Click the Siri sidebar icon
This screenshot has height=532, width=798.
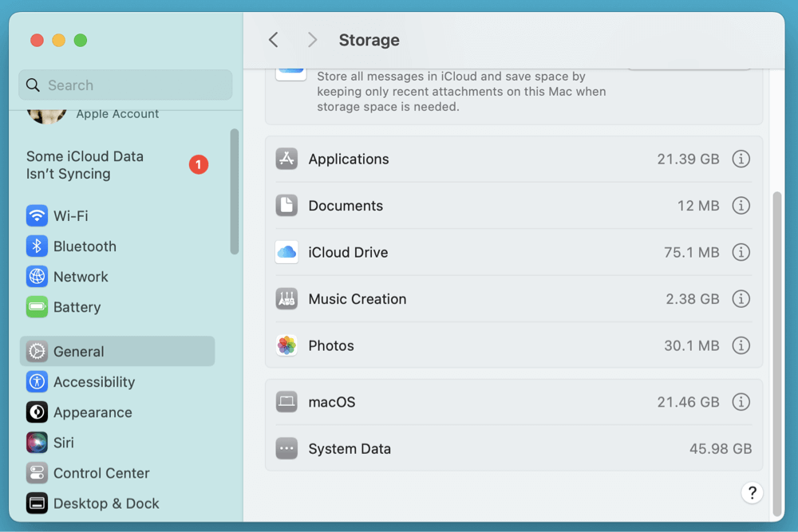pos(37,443)
